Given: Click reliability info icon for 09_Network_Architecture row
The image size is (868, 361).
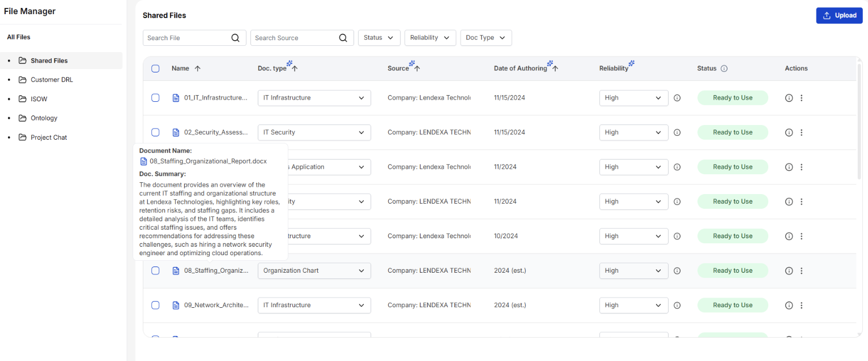Looking at the screenshot, I should (677, 305).
